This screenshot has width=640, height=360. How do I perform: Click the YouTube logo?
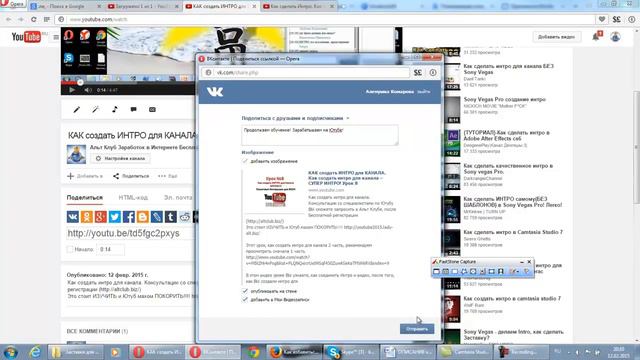point(26,37)
